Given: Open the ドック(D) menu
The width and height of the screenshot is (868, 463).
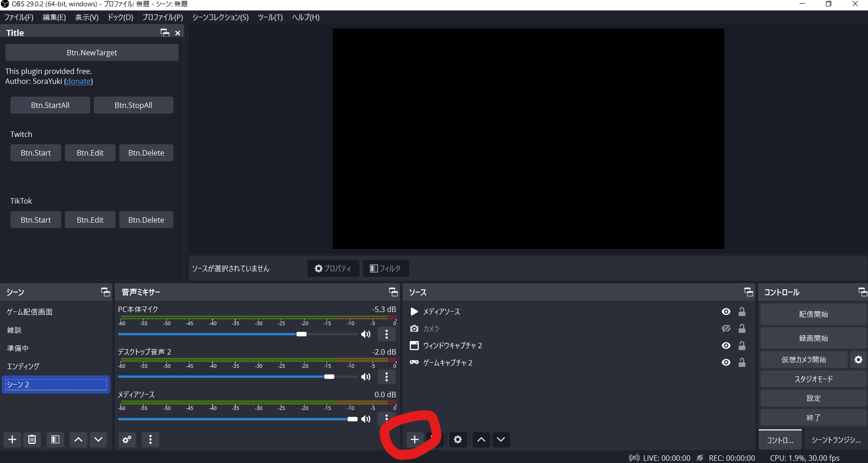Looking at the screenshot, I should pyautogui.click(x=121, y=17).
